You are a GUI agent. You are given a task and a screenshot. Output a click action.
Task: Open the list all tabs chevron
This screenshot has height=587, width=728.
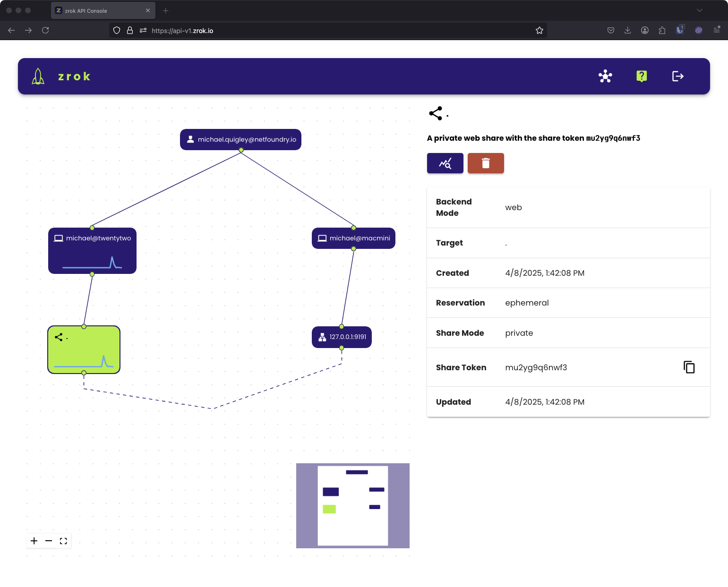[700, 10]
